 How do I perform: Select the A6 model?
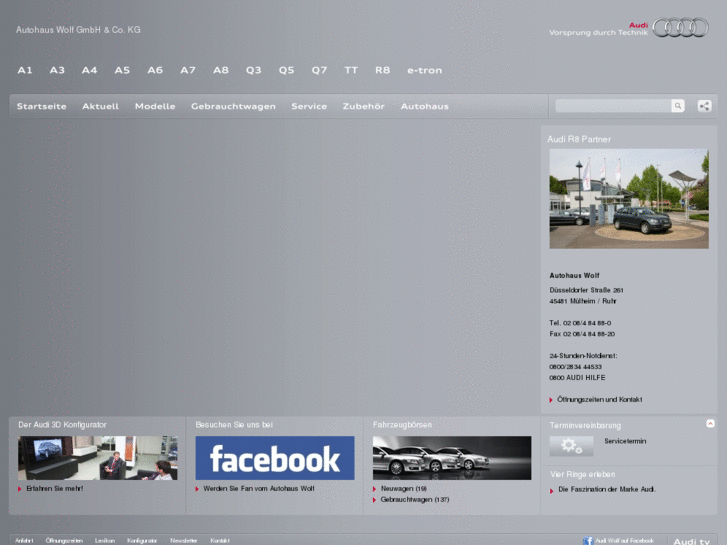point(155,70)
